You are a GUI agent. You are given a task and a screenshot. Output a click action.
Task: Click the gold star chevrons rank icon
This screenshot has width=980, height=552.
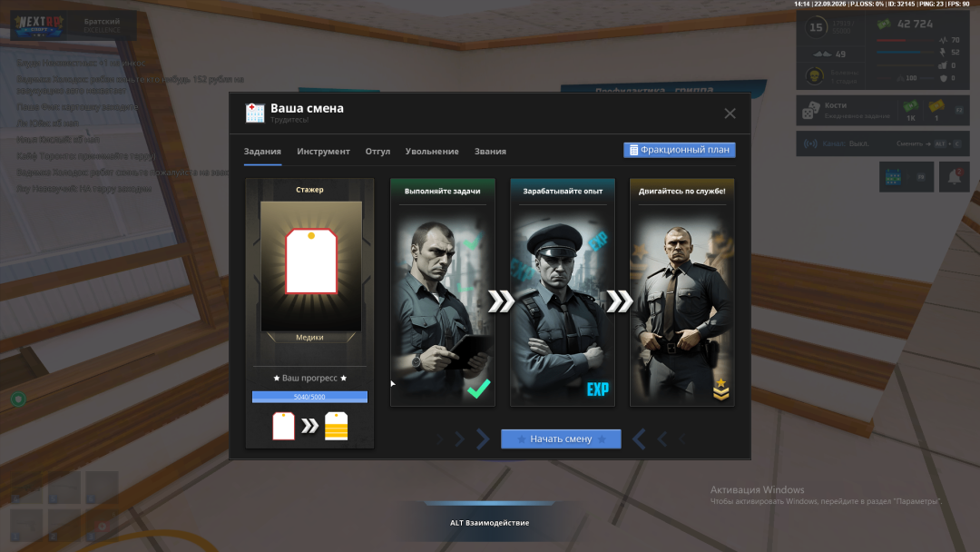click(x=720, y=389)
